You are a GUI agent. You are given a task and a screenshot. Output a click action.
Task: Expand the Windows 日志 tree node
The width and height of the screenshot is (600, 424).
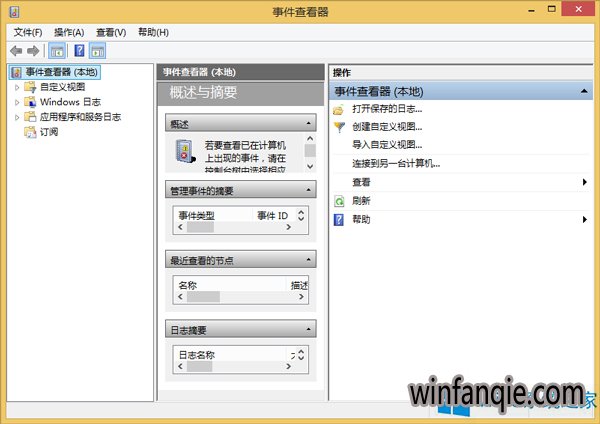tap(17, 102)
